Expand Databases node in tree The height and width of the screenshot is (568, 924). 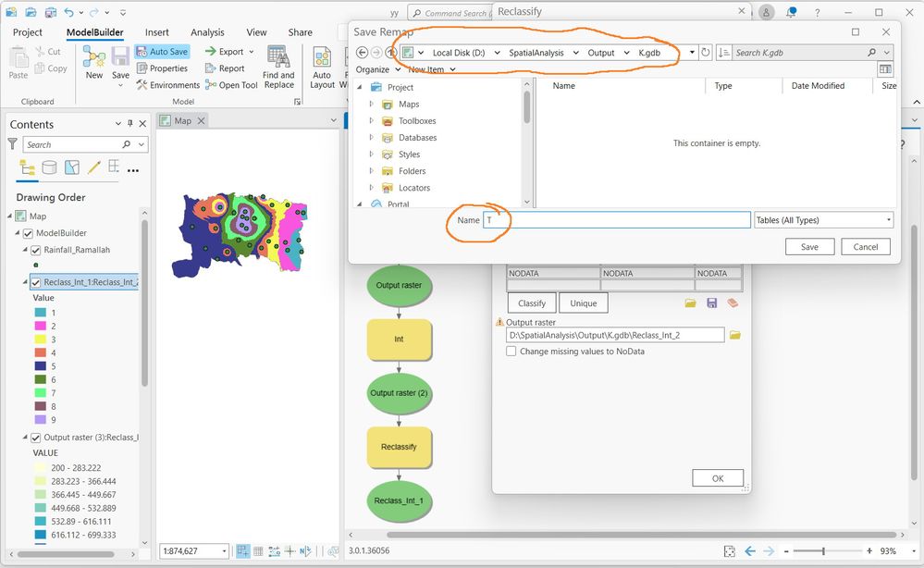[371, 137]
